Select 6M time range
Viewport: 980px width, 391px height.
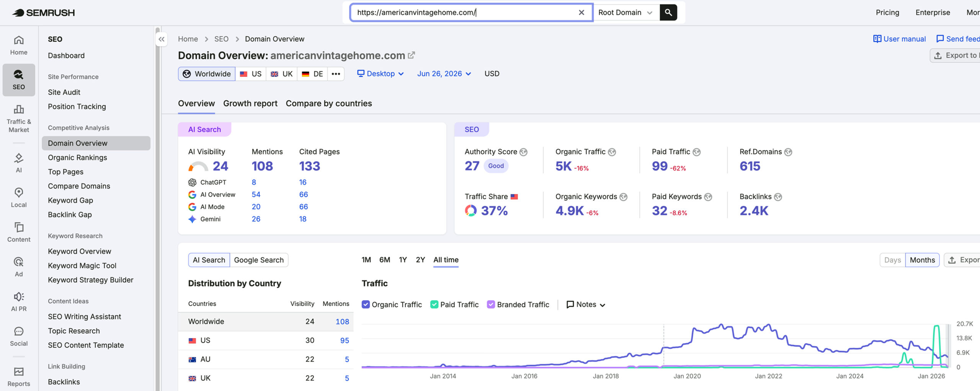click(x=385, y=260)
